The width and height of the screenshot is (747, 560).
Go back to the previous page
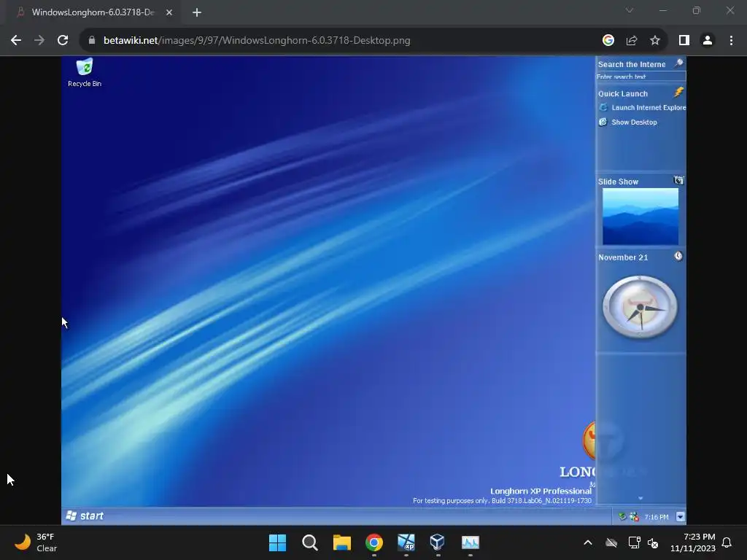point(16,41)
